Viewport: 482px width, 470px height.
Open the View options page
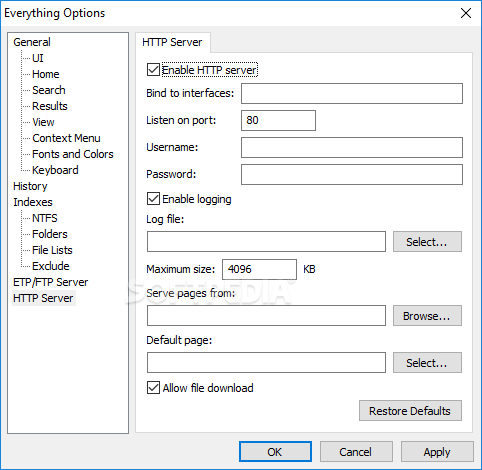pyautogui.click(x=43, y=122)
